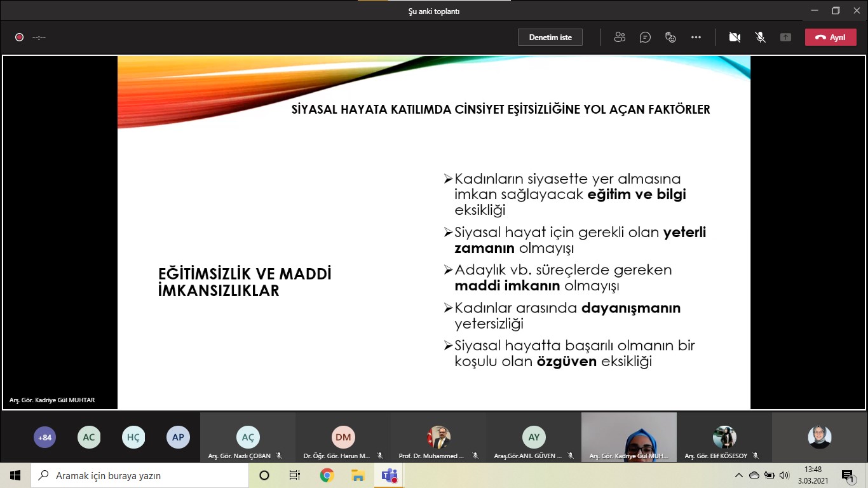
Task: Toggle the volume speaker icon in system tray
Action: coord(784,475)
